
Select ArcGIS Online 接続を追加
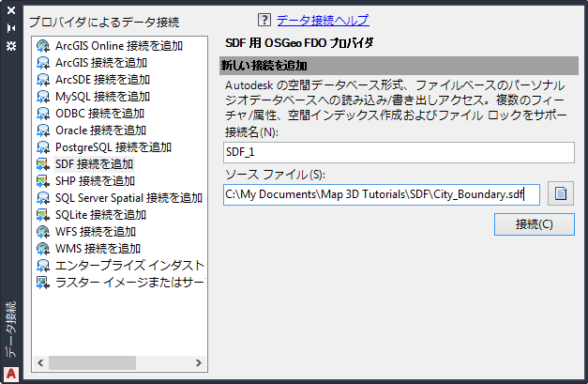coord(119,46)
